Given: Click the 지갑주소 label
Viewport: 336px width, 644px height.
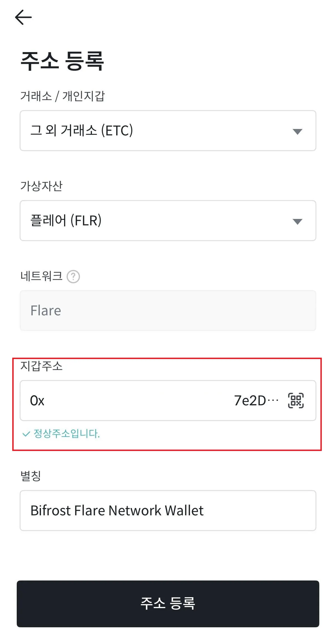Looking at the screenshot, I should 42,366.
